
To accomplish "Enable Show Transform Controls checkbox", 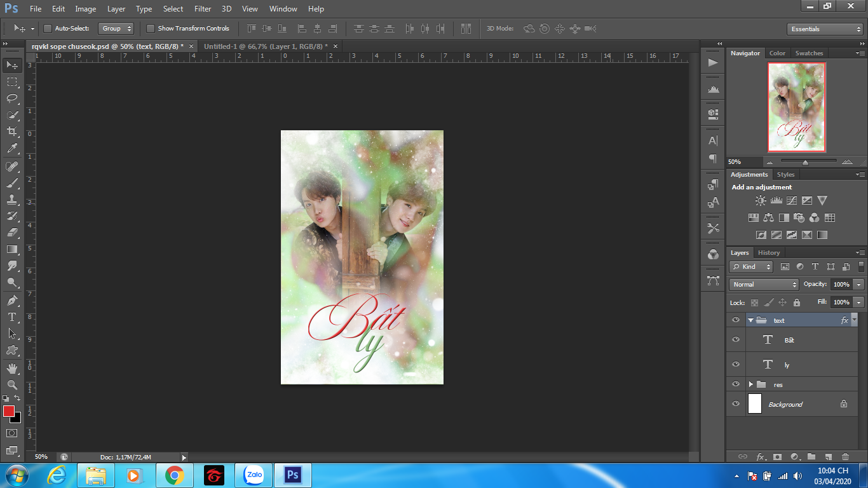I will pos(151,29).
